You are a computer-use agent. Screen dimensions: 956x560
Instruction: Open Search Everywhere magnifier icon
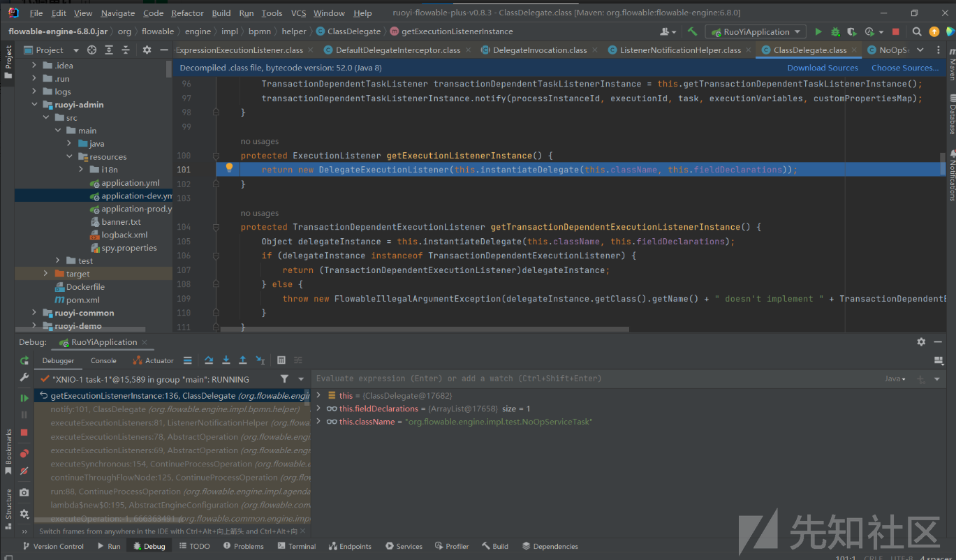pyautogui.click(x=917, y=31)
